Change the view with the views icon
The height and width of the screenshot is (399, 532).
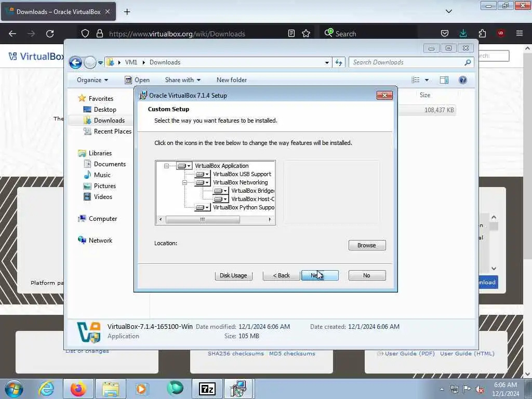pyautogui.click(x=416, y=80)
